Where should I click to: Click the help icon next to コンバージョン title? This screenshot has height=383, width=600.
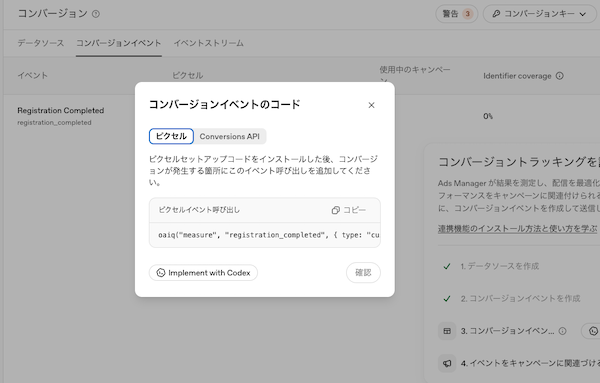[x=96, y=14]
